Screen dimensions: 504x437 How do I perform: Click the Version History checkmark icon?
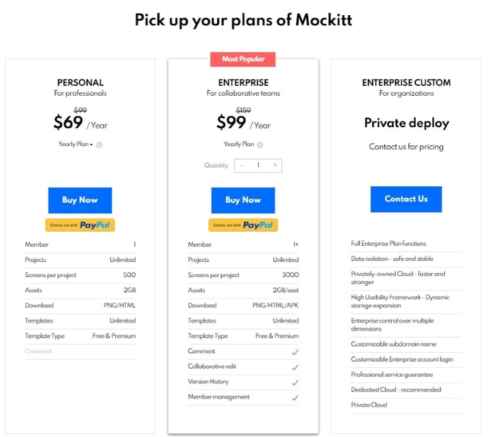pos(295,382)
